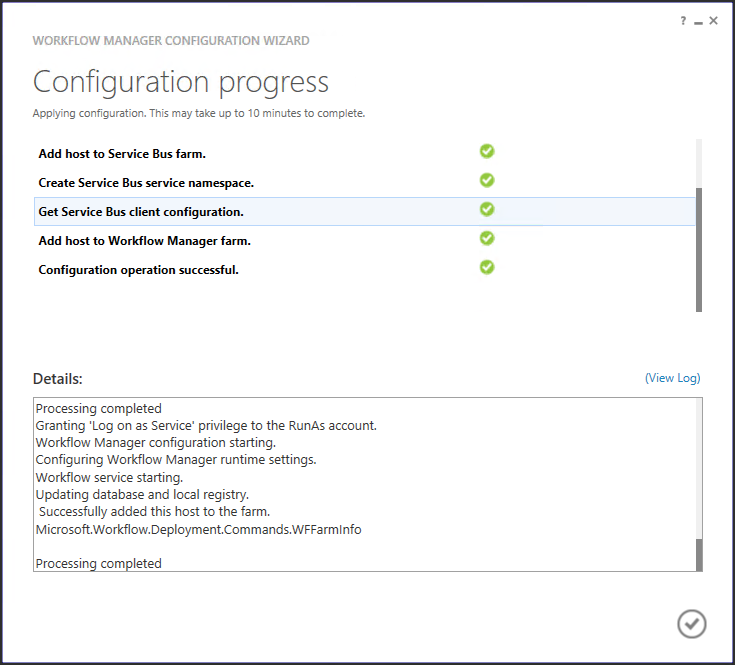Click the 'Workflow service starting.' log line
This screenshot has width=735, height=665.
[x=109, y=477]
